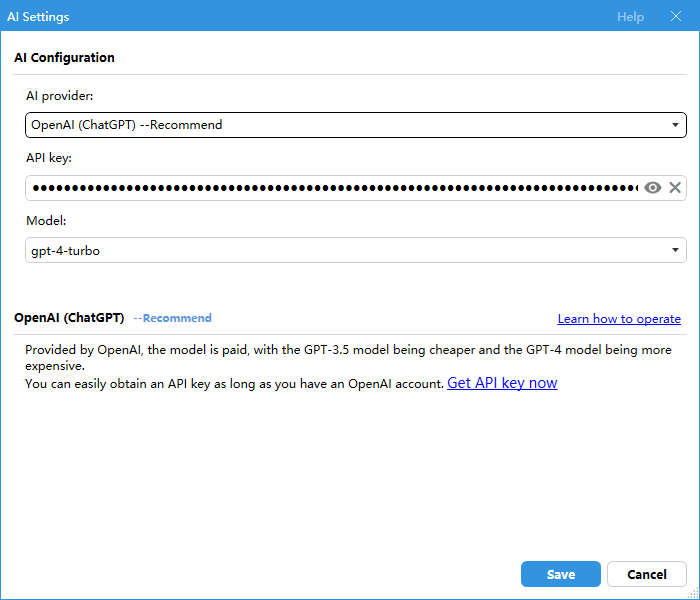
Task: Click the blue --Recommend tag
Action: 172,318
